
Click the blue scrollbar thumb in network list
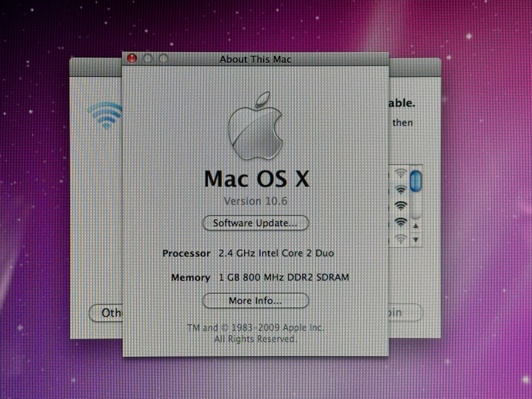[416, 181]
